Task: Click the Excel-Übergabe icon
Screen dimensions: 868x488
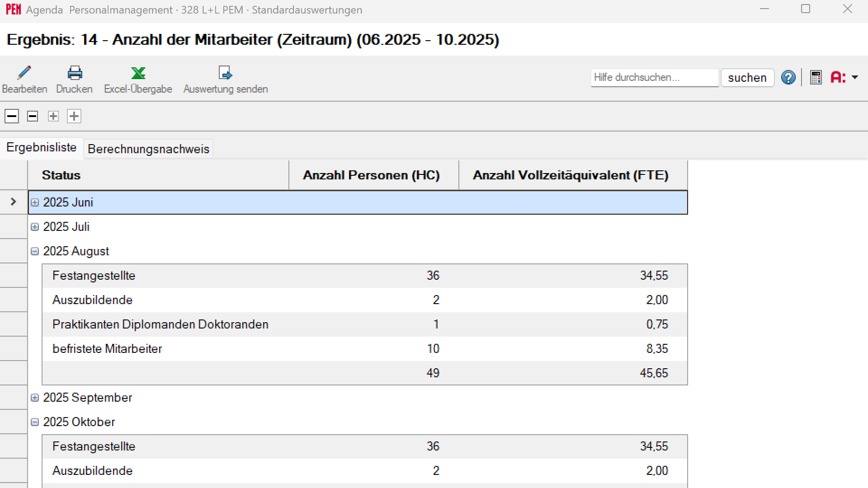Action: click(x=138, y=73)
